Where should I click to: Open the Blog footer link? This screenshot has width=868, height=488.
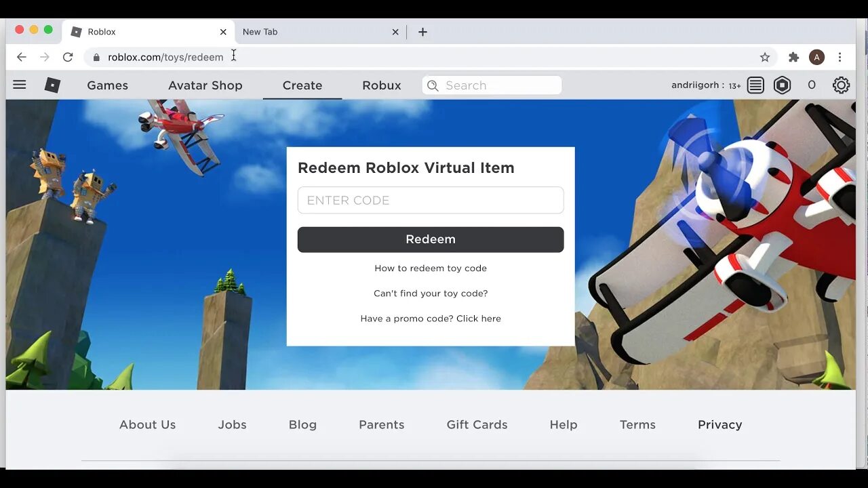pyautogui.click(x=302, y=425)
